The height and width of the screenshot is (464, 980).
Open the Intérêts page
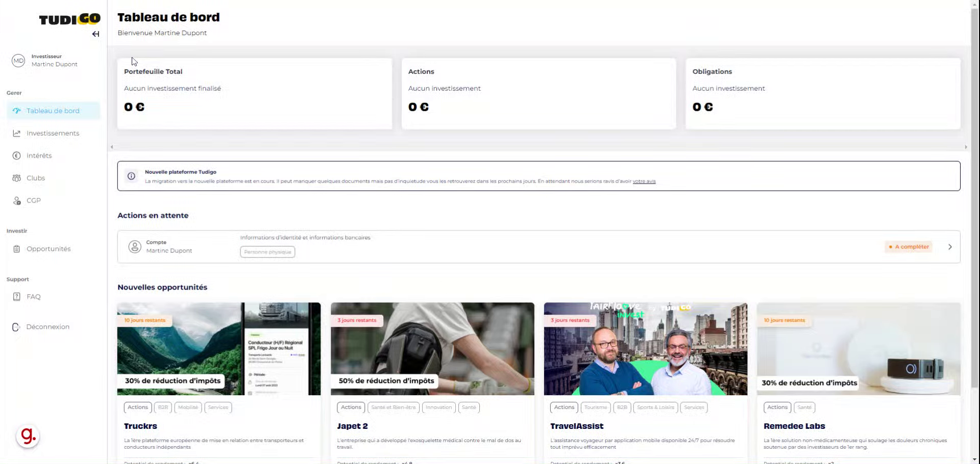pos(54,156)
